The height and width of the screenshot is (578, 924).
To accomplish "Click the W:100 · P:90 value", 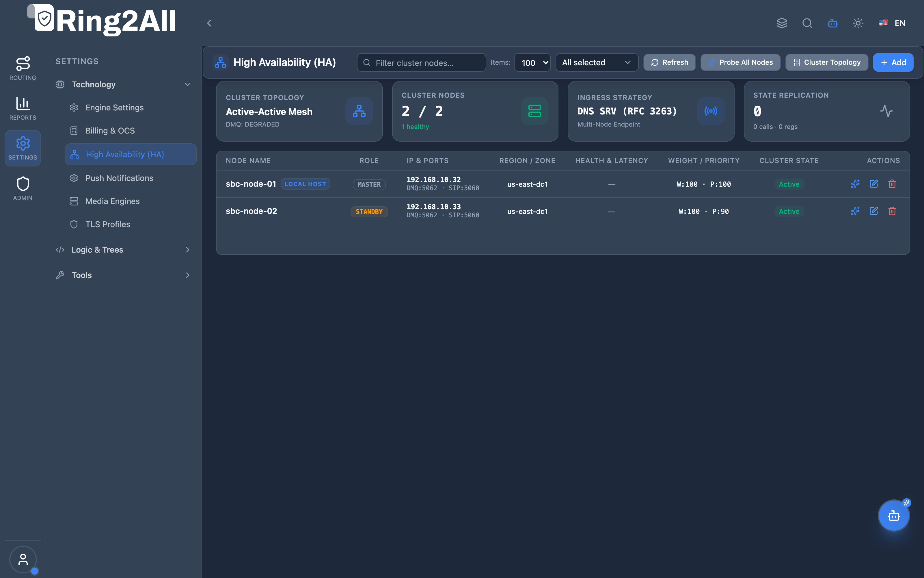I will pyautogui.click(x=703, y=211).
